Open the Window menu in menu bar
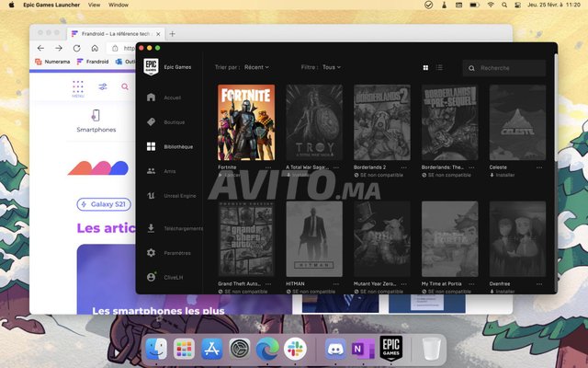The image size is (588, 368). point(118,5)
